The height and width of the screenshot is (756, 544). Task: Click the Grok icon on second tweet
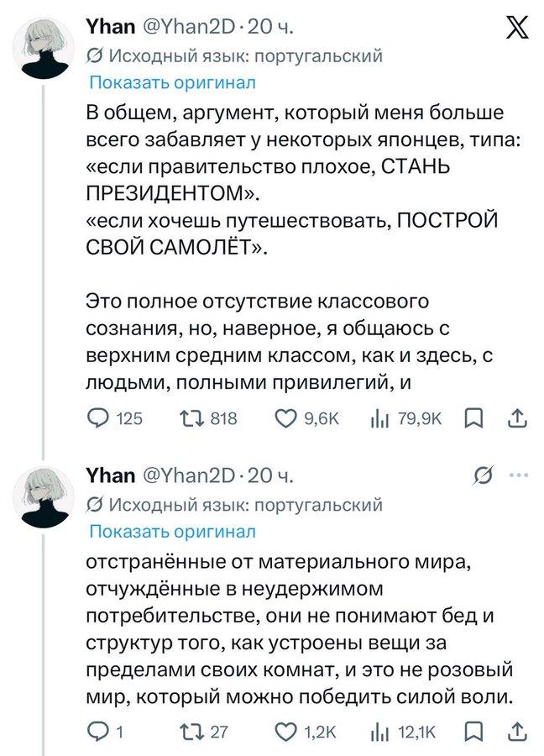point(483,477)
